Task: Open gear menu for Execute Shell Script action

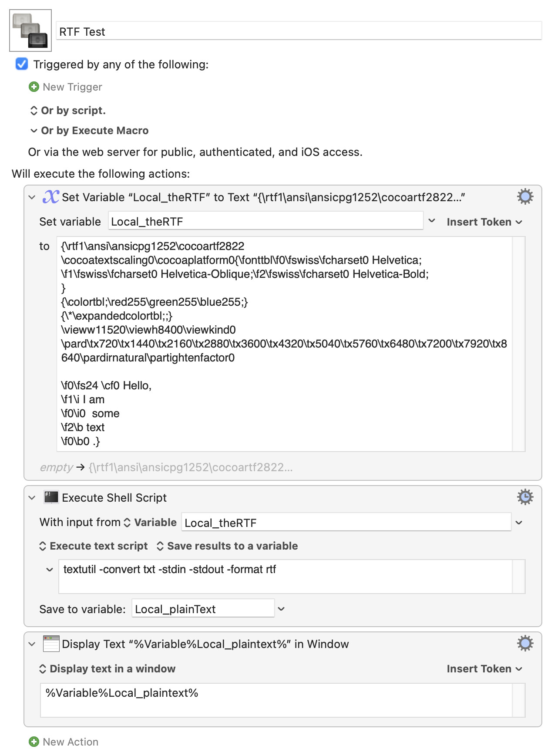Action: [x=525, y=497]
